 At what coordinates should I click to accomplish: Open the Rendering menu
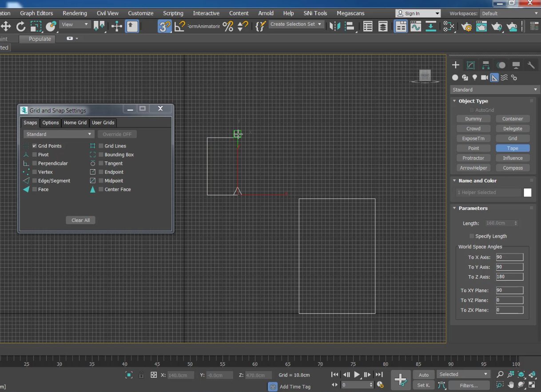point(75,13)
